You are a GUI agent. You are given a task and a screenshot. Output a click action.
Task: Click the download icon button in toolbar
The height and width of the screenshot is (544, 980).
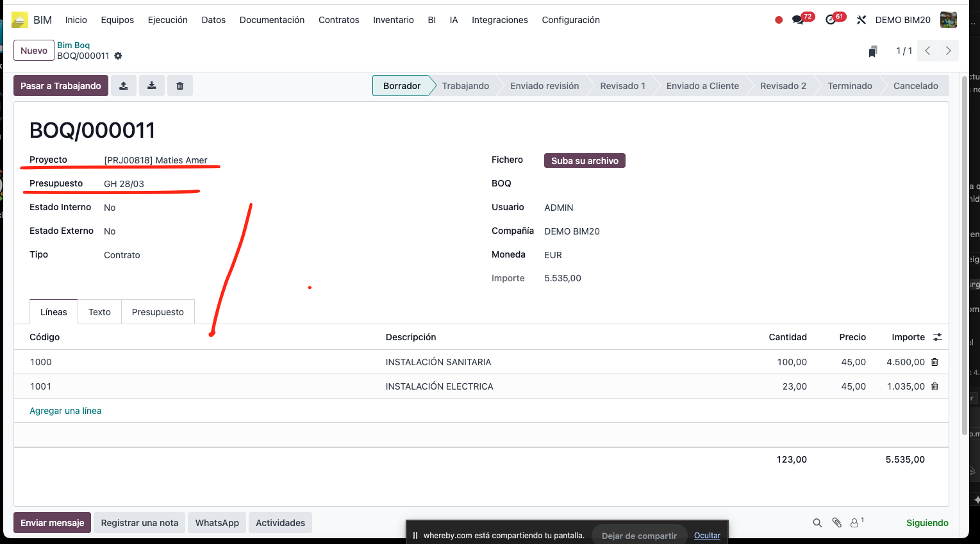[152, 86]
